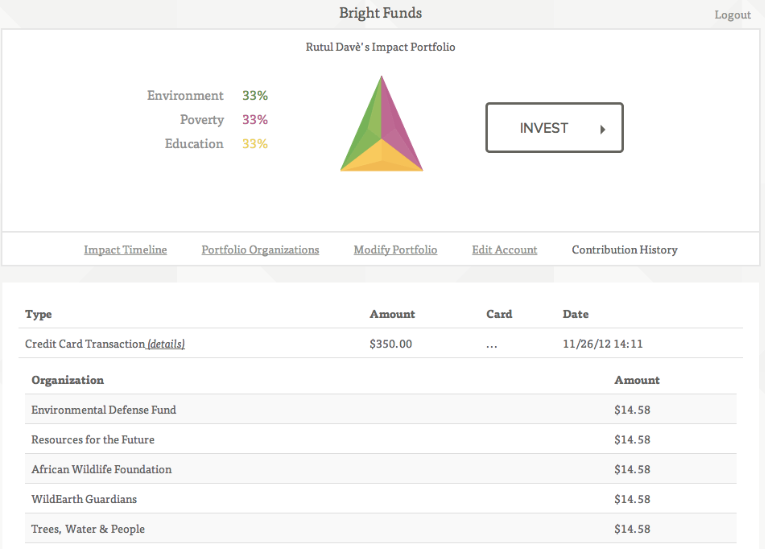
Task: Select the Poverty 33% allocation label
Action: point(223,120)
